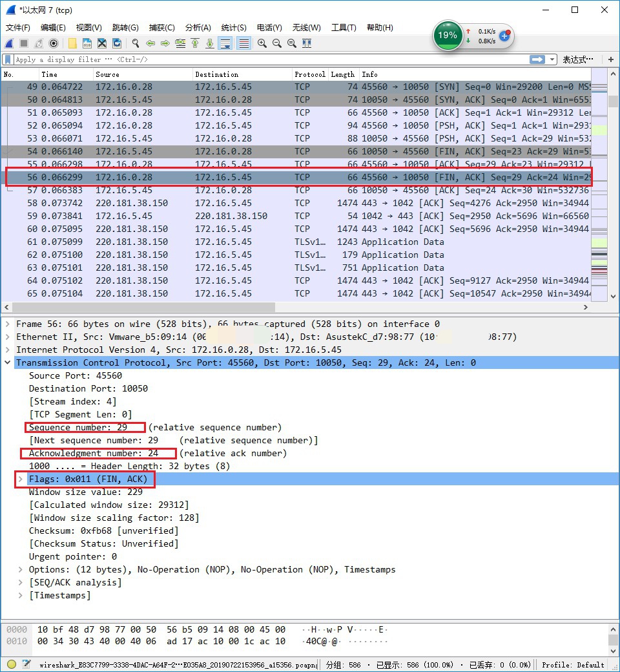Click expert information status circle icon
Screen dimensions: 620x672
12,665
